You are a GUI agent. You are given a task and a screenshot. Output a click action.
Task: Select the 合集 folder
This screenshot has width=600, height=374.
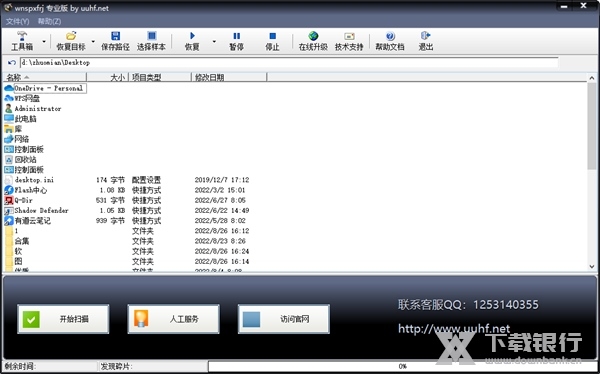(x=17, y=241)
